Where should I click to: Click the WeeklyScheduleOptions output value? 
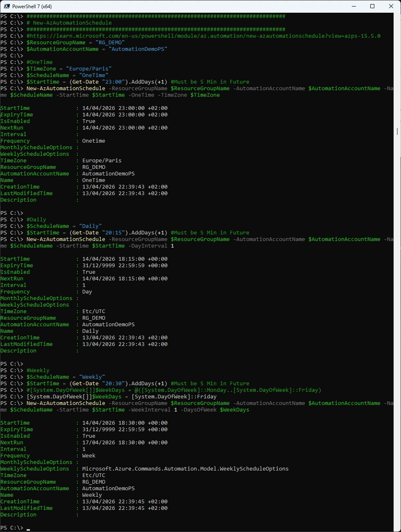(x=185, y=469)
